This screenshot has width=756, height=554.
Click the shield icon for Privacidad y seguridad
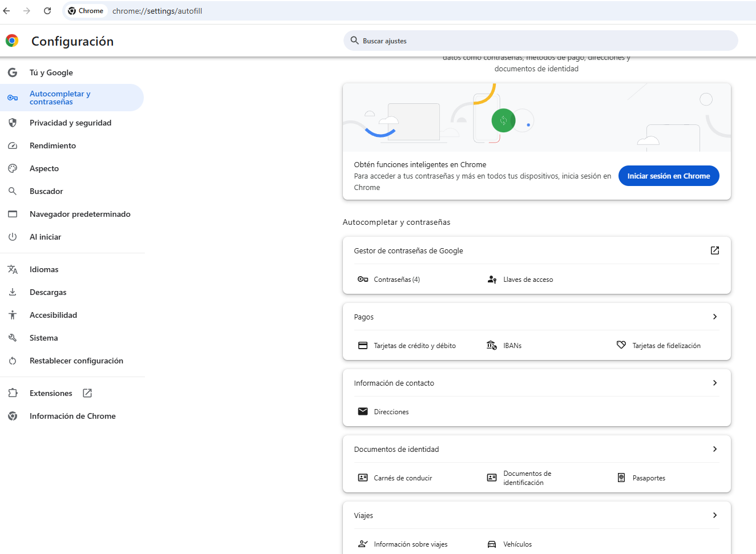click(13, 123)
